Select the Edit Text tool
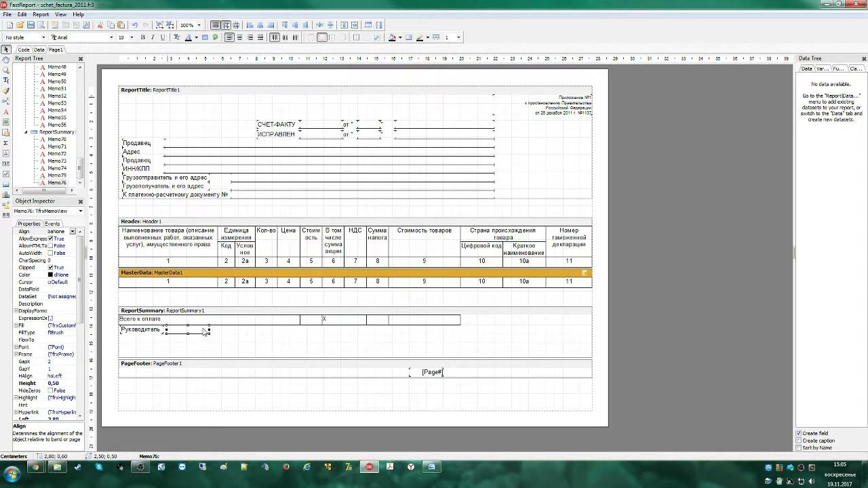The image size is (868, 488). click(x=6, y=80)
